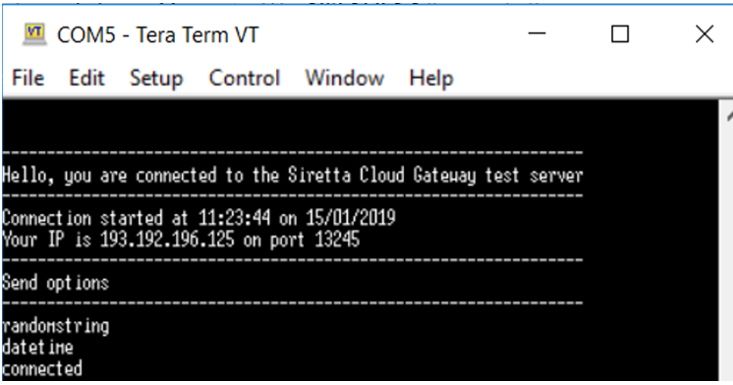Click the datetime option text

pyautogui.click(x=37, y=347)
